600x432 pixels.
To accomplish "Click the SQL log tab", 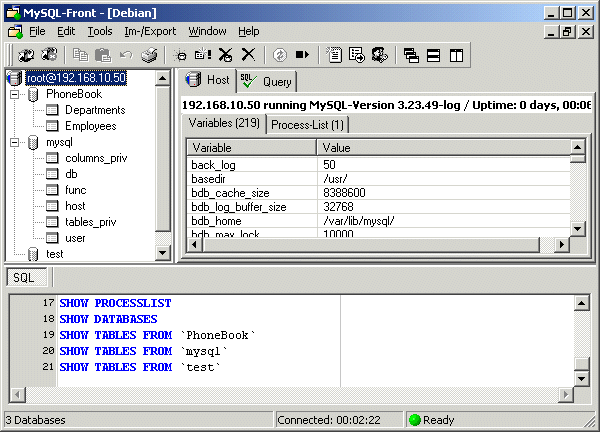I will click(26, 277).
